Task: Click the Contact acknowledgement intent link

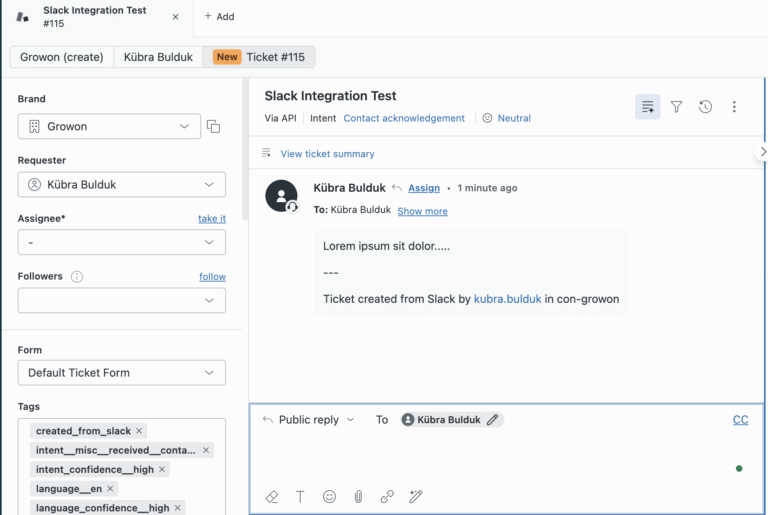Action: click(x=404, y=118)
